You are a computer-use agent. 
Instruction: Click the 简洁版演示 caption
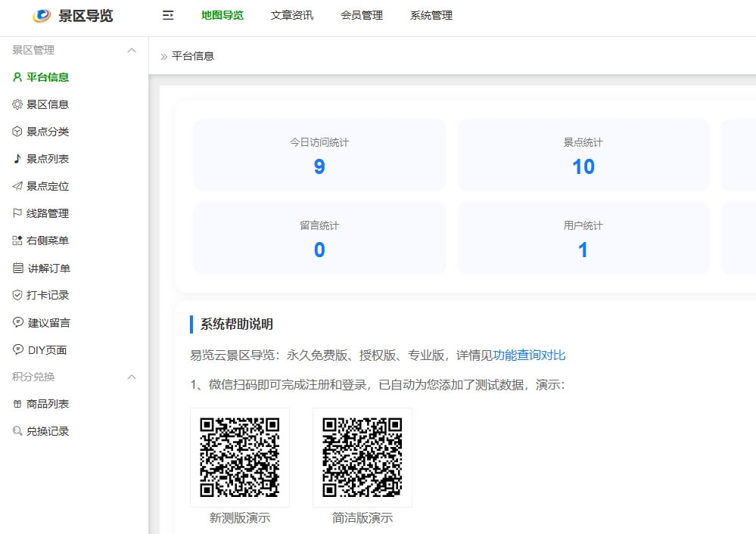point(362,518)
